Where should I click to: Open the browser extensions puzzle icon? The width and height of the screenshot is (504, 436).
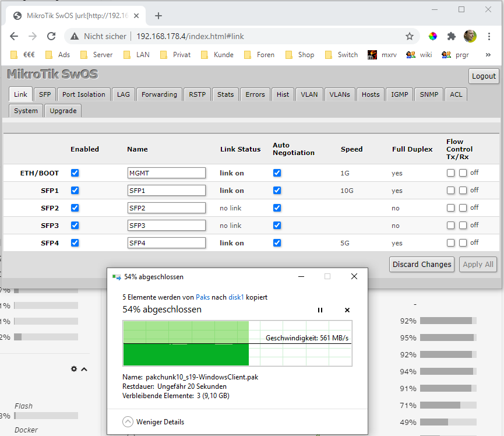[452, 36]
